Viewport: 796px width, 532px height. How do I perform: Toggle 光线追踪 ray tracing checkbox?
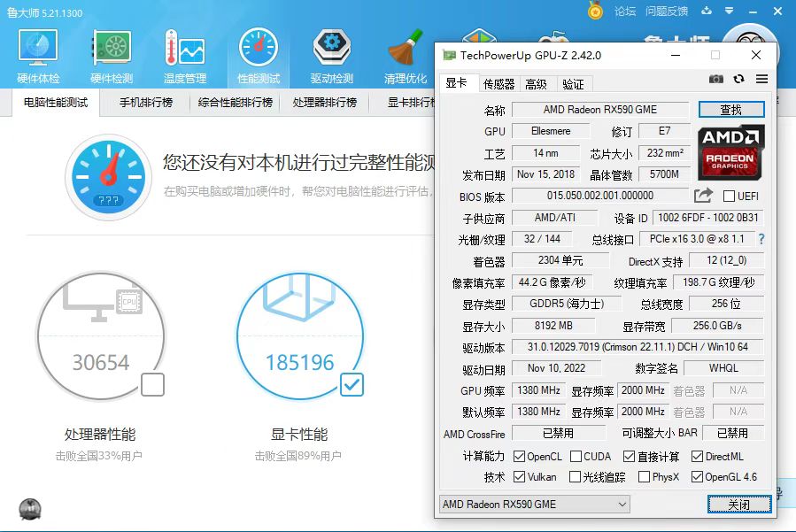tap(575, 476)
